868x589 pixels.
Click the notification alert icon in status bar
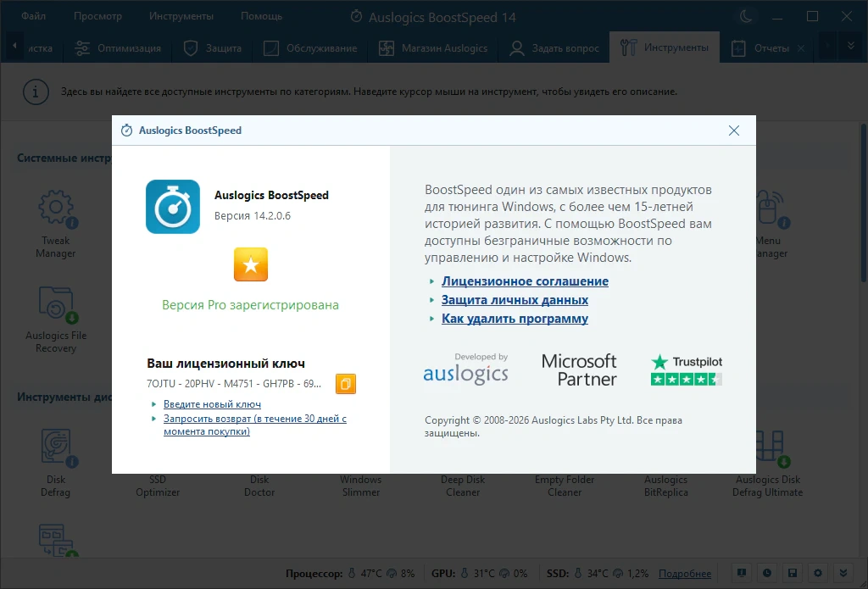click(x=741, y=573)
